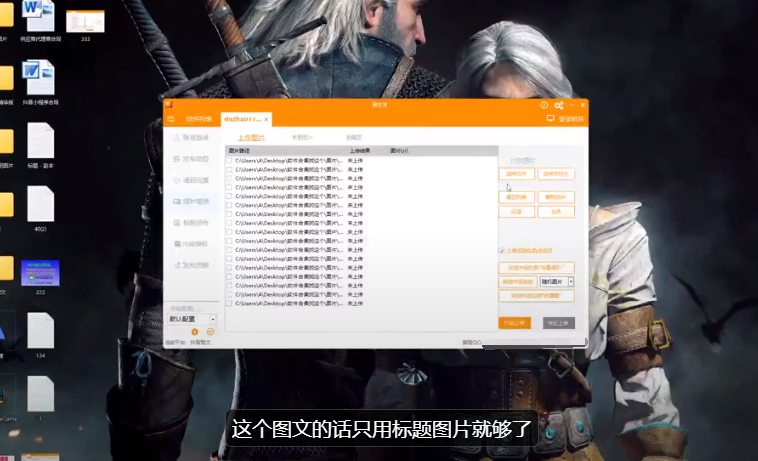Open the 随机图片 dropdown

coord(556,282)
